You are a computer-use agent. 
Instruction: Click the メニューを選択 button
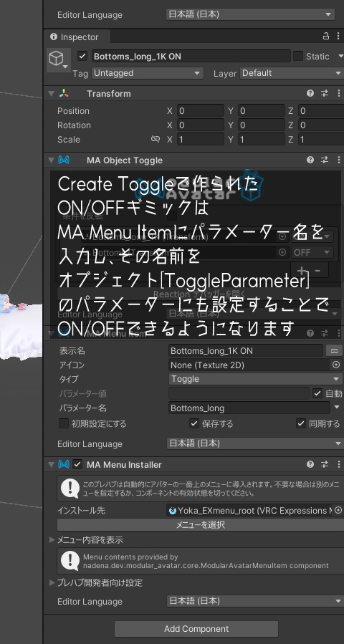[200, 524]
